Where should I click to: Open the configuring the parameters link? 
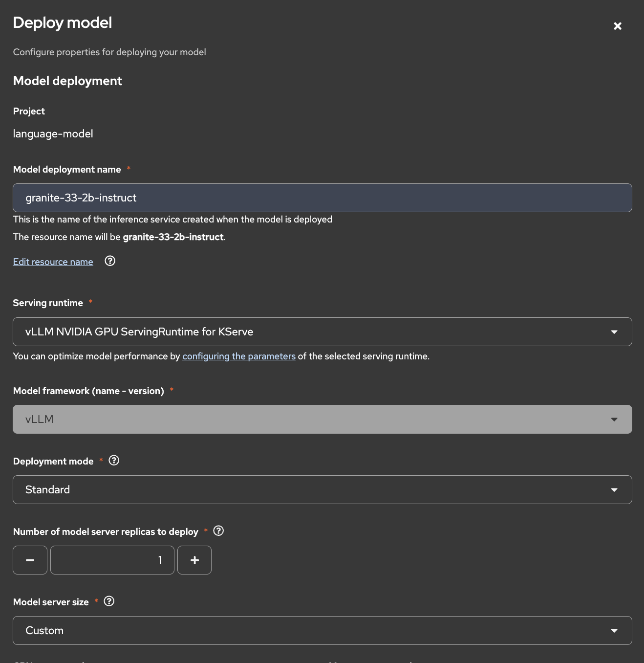click(x=239, y=356)
